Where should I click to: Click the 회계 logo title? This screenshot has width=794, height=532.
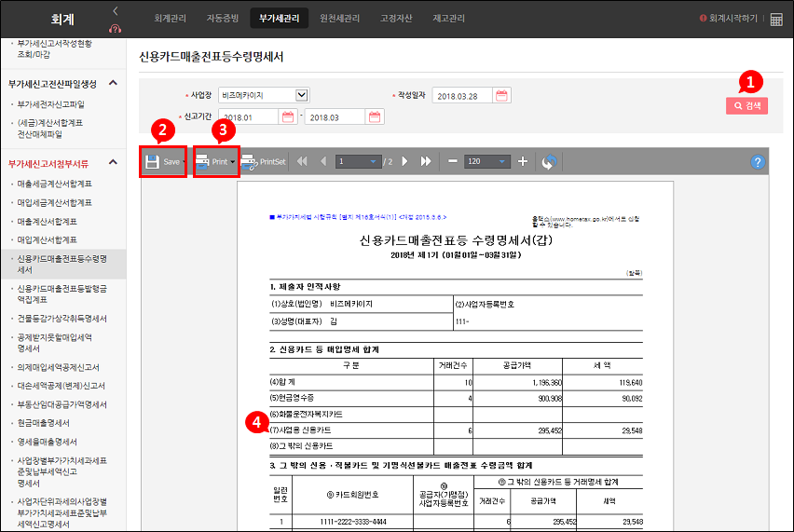62,20
